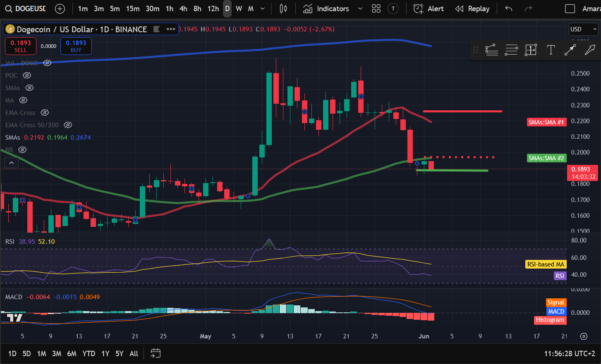Open the layout setup square icon

[x=570, y=9]
